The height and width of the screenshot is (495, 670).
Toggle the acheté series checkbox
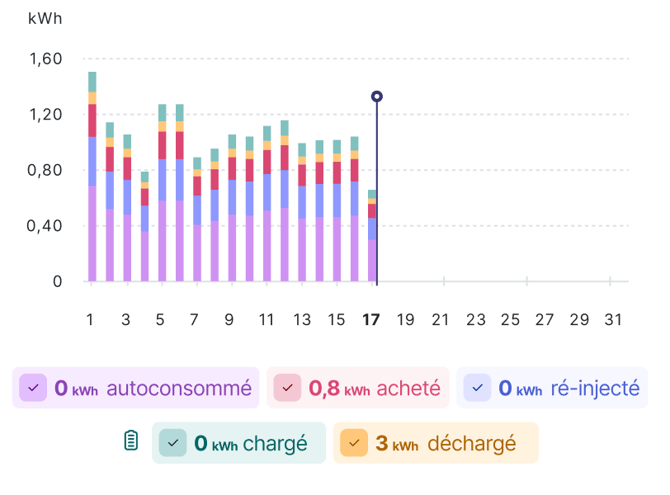click(x=288, y=388)
